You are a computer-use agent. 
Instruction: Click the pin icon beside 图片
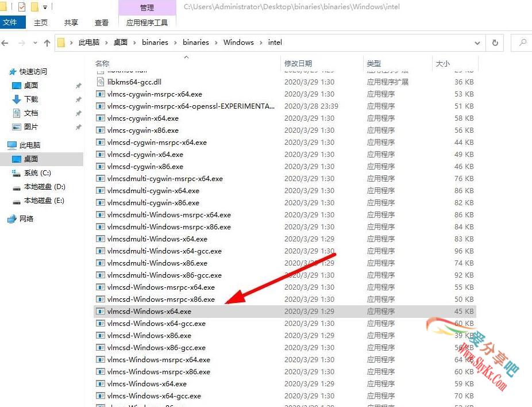click(78, 127)
